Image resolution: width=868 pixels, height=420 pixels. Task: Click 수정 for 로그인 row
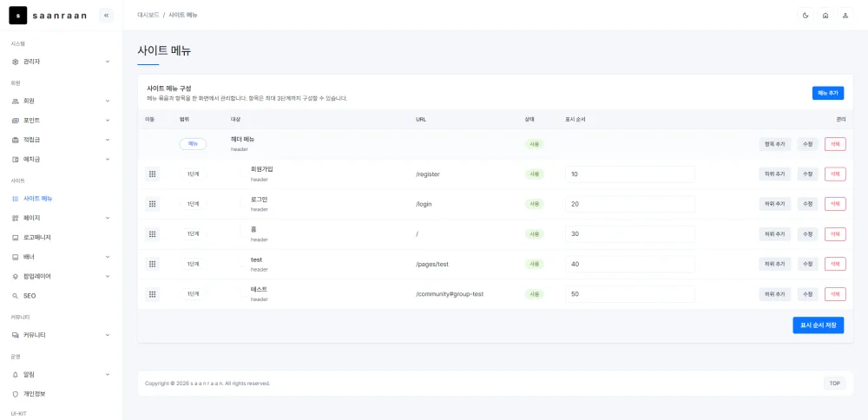pos(807,204)
